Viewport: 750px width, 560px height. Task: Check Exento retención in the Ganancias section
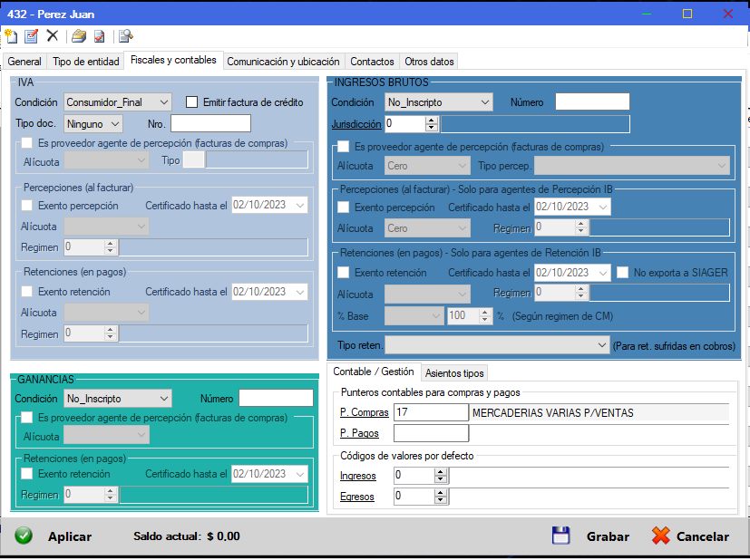click(x=27, y=474)
